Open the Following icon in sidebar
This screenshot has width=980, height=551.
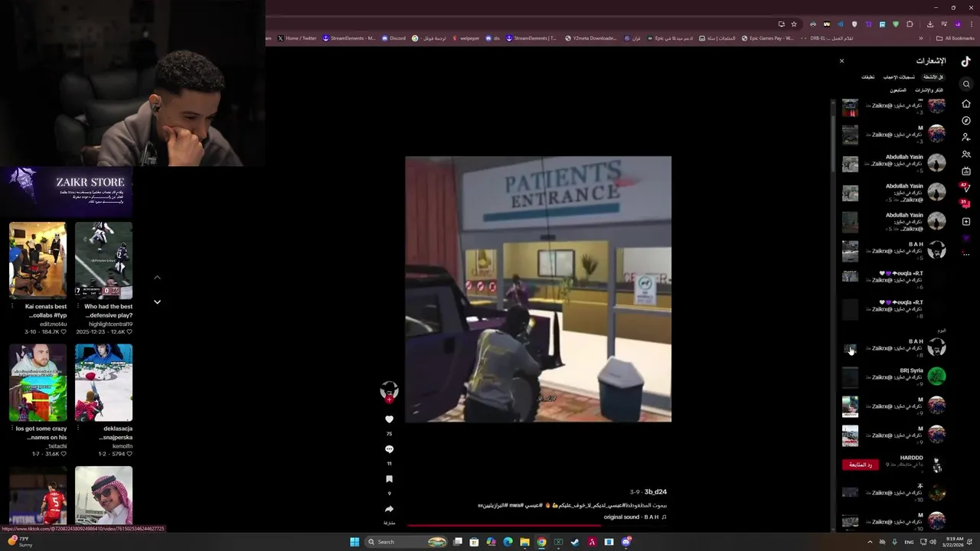click(x=966, y=137)
